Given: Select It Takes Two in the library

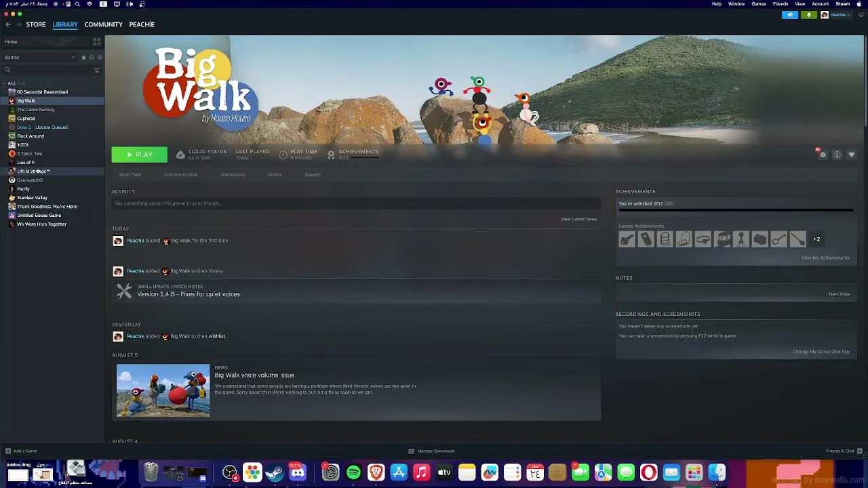Looking at the screenshot, I should [29, 154].
